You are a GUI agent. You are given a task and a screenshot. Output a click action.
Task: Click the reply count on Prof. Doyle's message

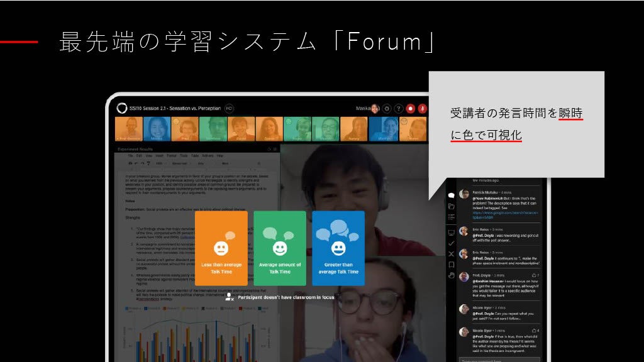(x=536, y=275)
